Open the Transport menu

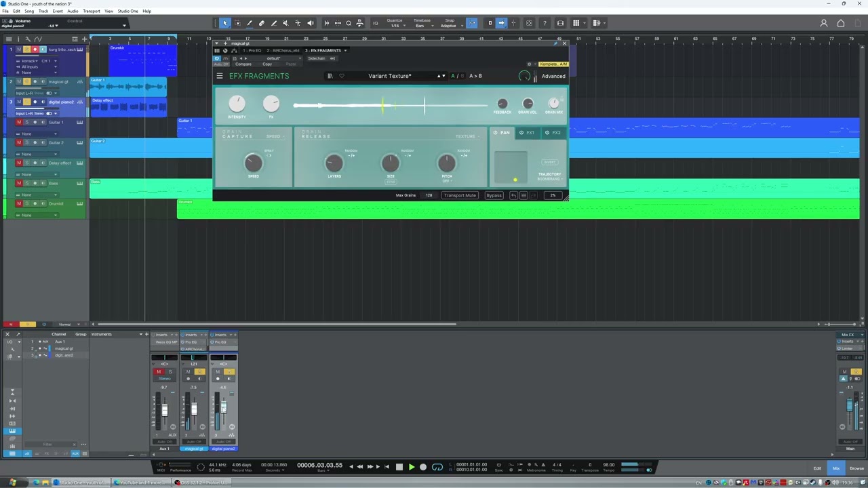click(x=91, y=11)
